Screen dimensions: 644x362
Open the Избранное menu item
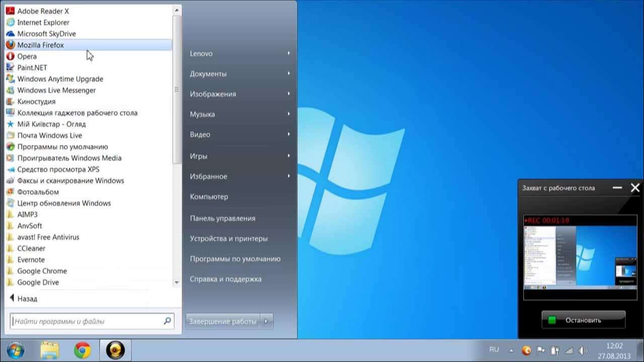click(x=240, y=176)
